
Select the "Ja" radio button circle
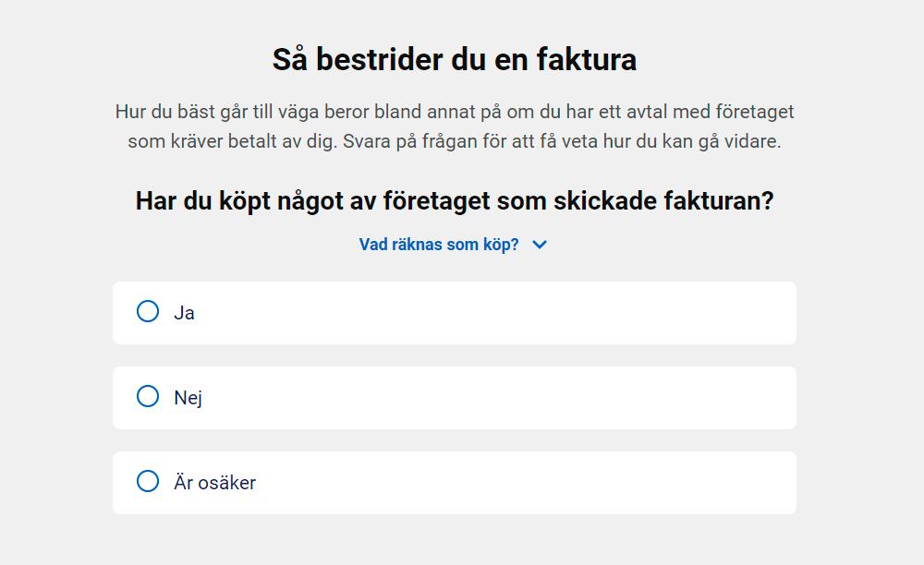(x=148, y=311)
